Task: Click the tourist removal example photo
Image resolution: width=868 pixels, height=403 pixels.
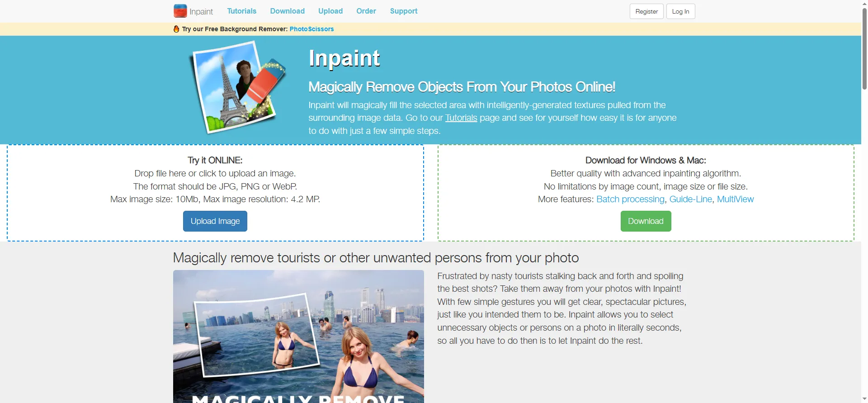Action: [x=298, y=337]
